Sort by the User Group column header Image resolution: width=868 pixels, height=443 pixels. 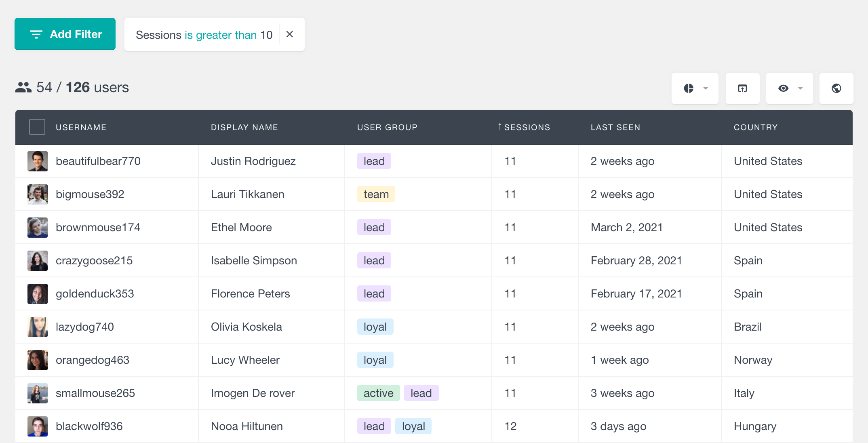(387, 127)
